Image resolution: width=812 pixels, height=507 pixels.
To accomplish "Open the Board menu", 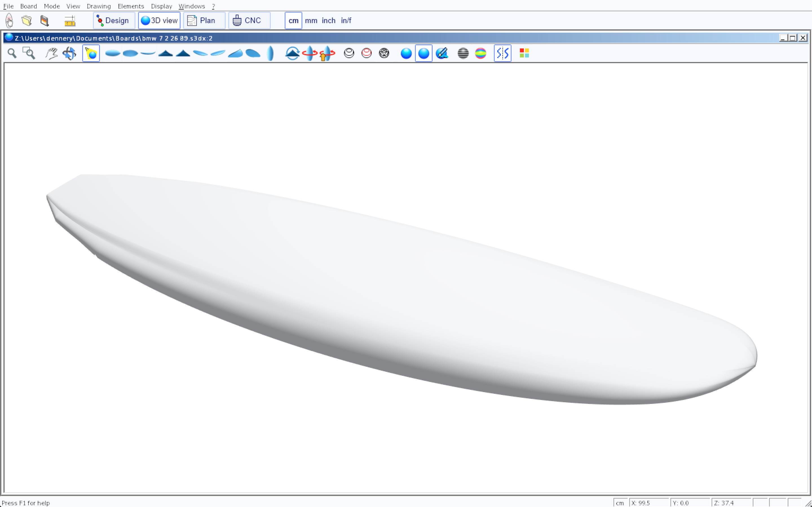I will point(28,6).
